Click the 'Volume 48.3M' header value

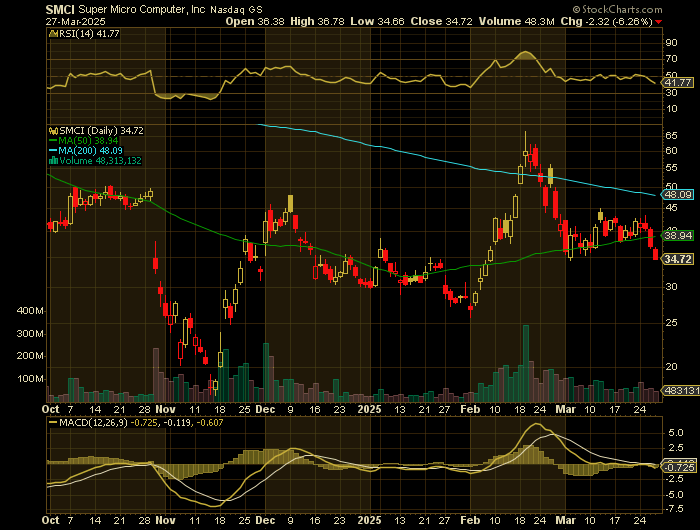[517, 21]
